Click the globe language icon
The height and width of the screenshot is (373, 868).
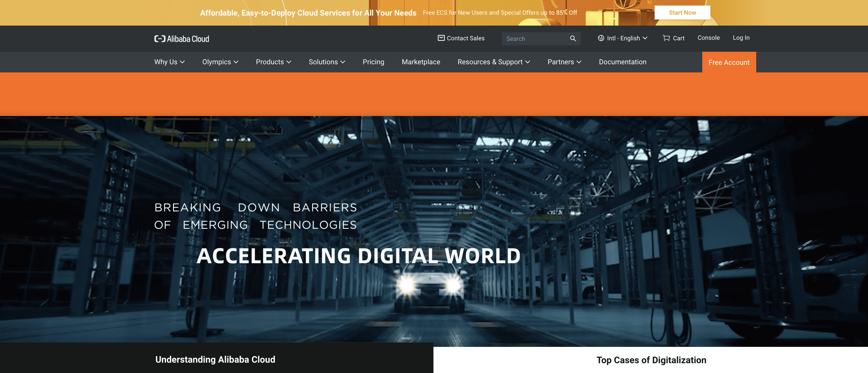[601, 38]
